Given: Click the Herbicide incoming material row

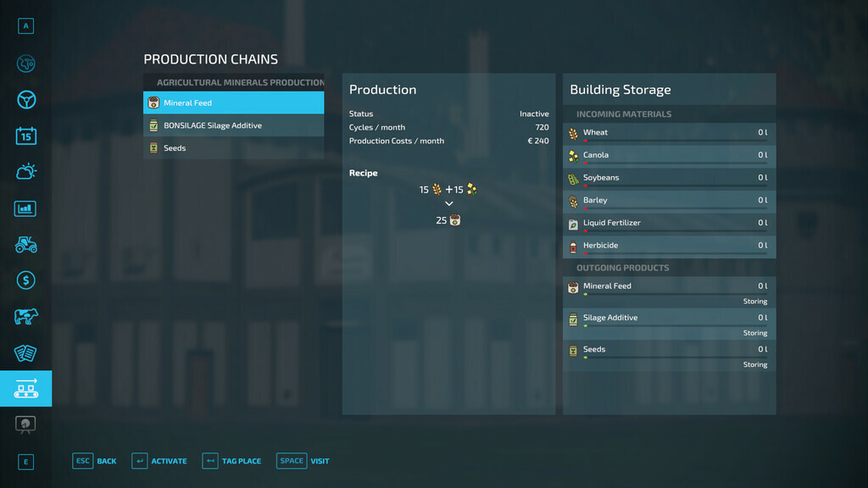Looking at the screenshot, I should (669, 245).
